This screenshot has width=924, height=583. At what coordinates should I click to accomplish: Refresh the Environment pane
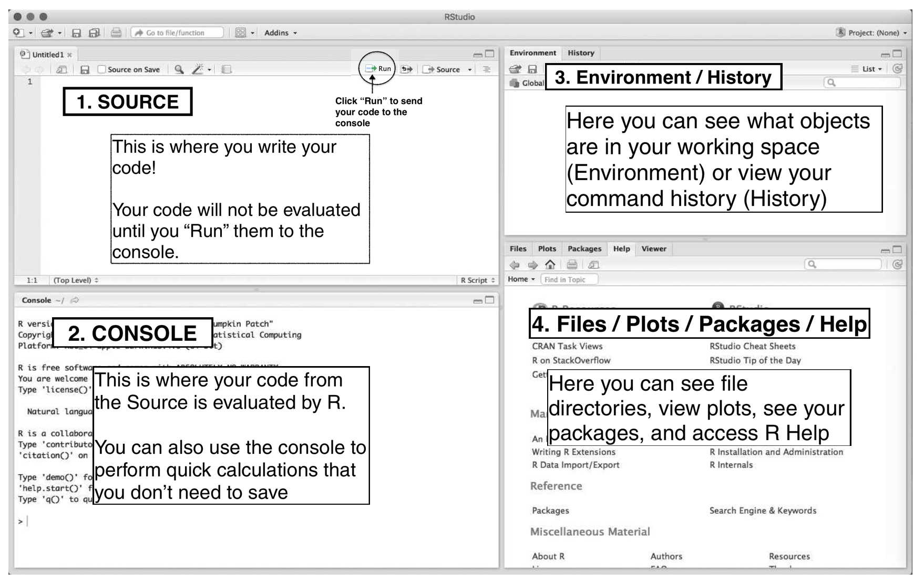click(x=897, y=68)
